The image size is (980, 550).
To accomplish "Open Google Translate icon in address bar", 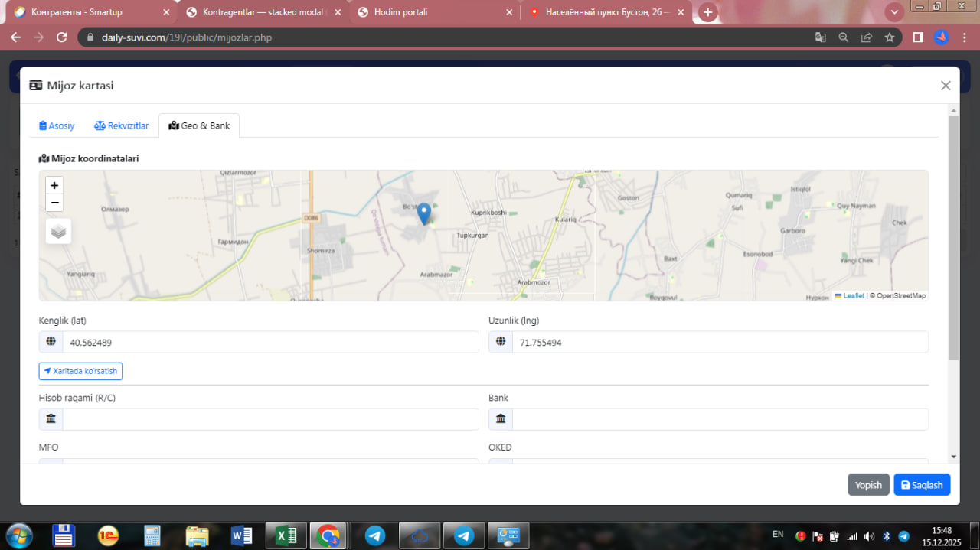I will coord(820,37).
